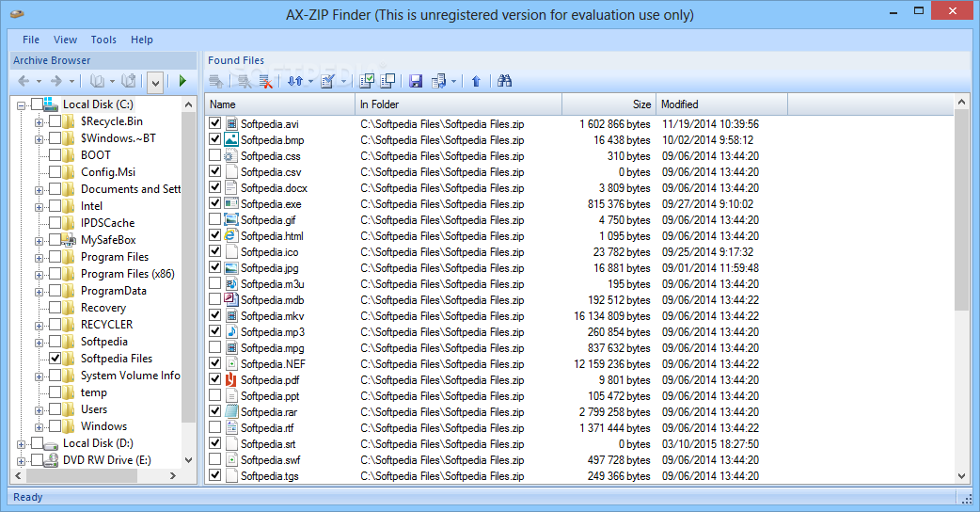
Task: Expand the Program Files (x86) node
Action: click(x=39, y=275)
